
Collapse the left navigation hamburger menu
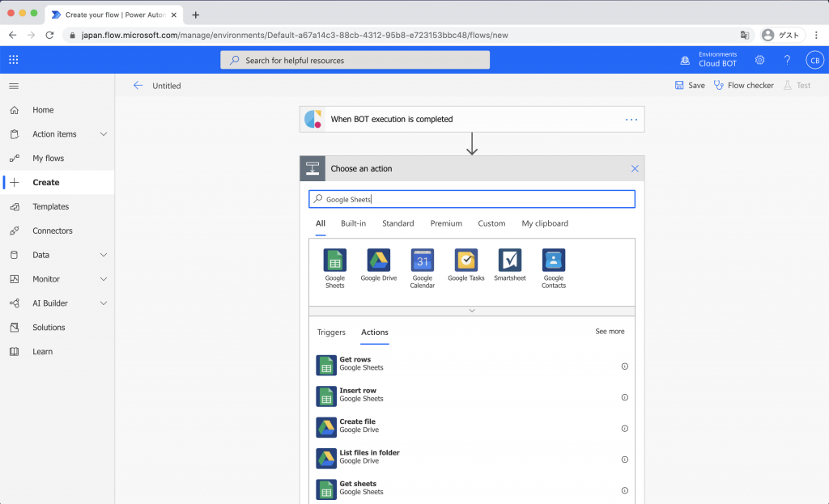14,86
